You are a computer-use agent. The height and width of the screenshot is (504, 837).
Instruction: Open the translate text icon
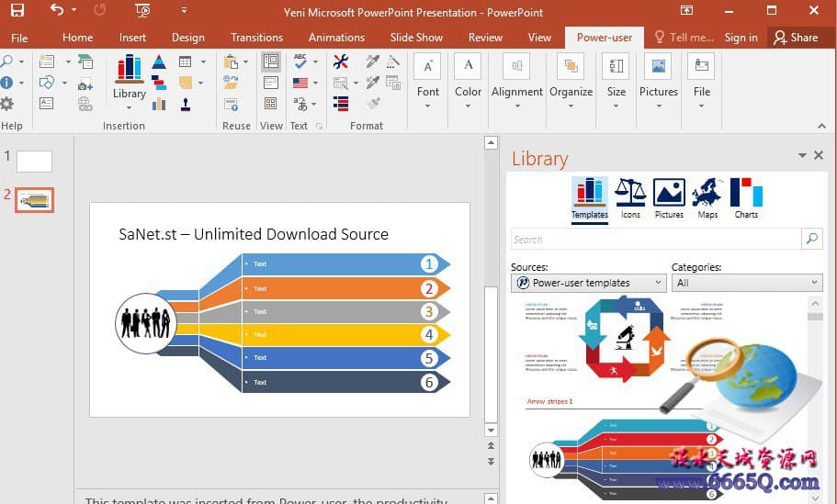tap(300, 104)
